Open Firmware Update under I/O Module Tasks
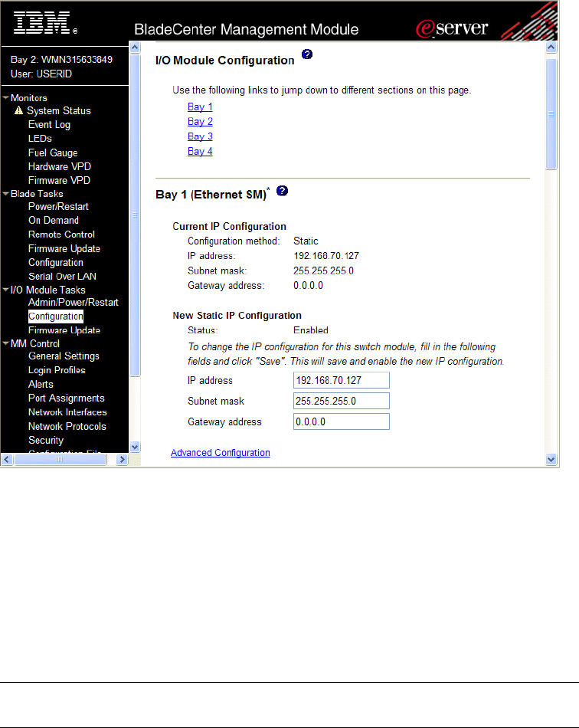This screenshot has height=728, width=579. 64,330
